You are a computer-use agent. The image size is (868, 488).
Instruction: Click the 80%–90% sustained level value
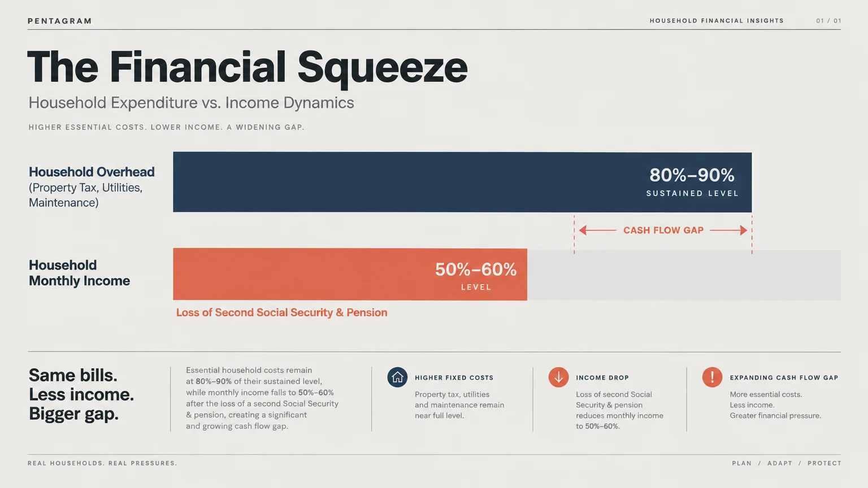692,175
